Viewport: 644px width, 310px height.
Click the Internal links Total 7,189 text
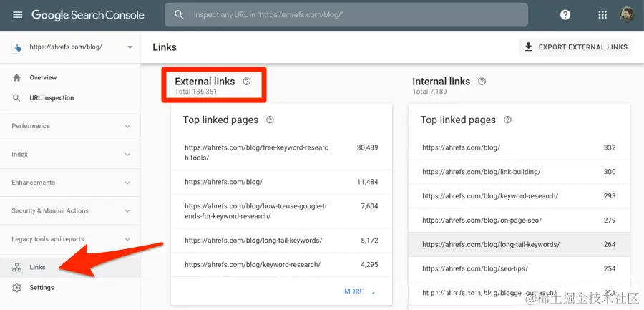coord(429,92)
